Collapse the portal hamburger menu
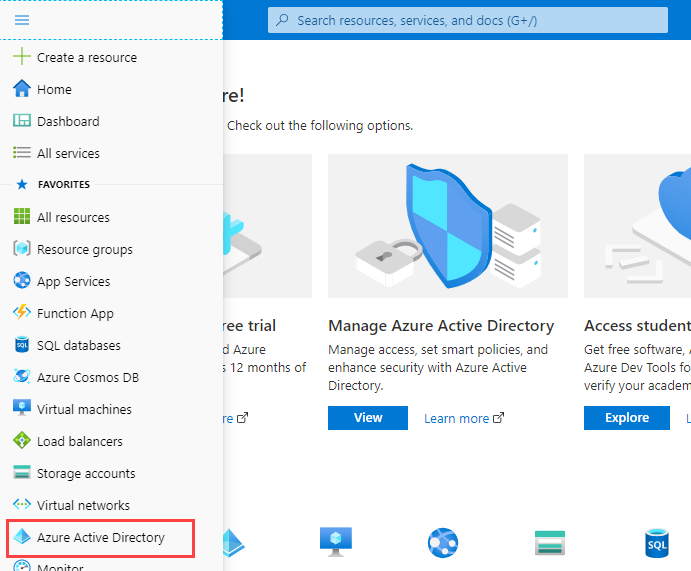This screenshot has height=571, width=691. pyautogui.click(x=22, y=20)
